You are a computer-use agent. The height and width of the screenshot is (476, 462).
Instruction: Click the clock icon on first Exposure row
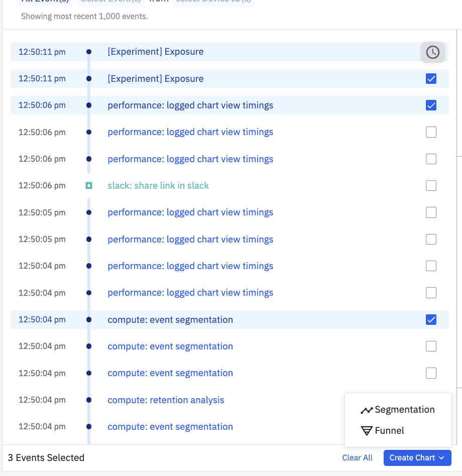(432, 52)
